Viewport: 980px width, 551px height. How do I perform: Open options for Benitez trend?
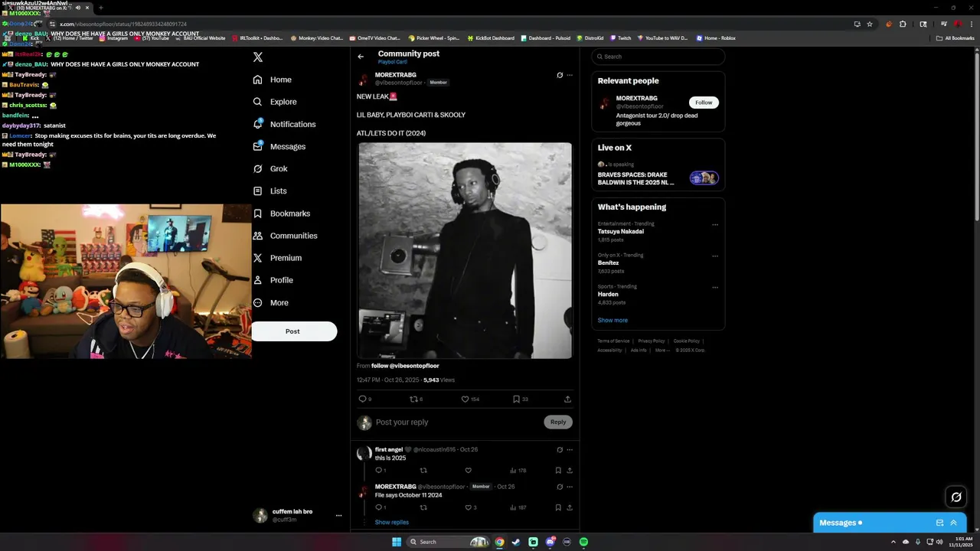point(715,256)
